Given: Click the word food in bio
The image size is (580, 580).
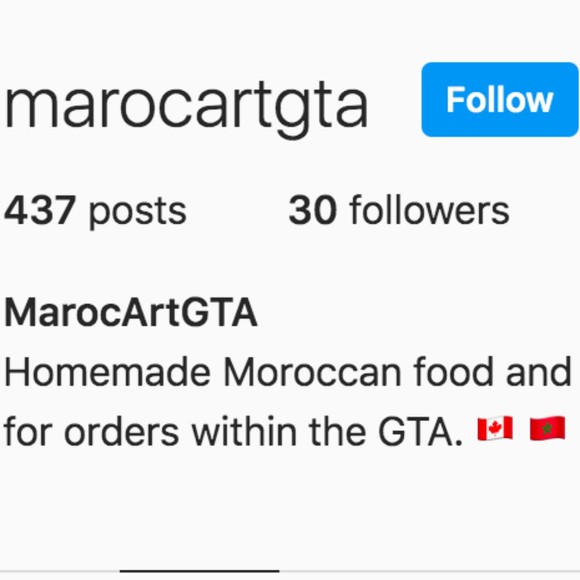Looking at the screenshot, I should tap(453, 371).
